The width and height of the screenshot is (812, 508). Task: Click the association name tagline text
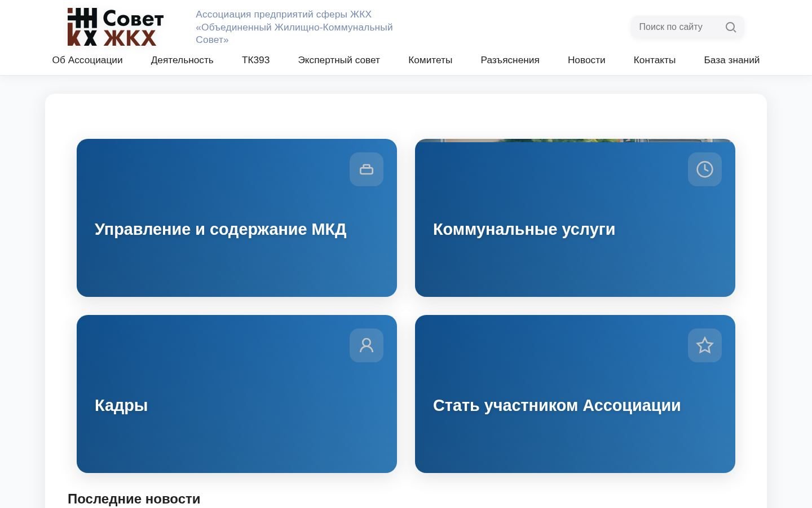click(x=294, y=27)
